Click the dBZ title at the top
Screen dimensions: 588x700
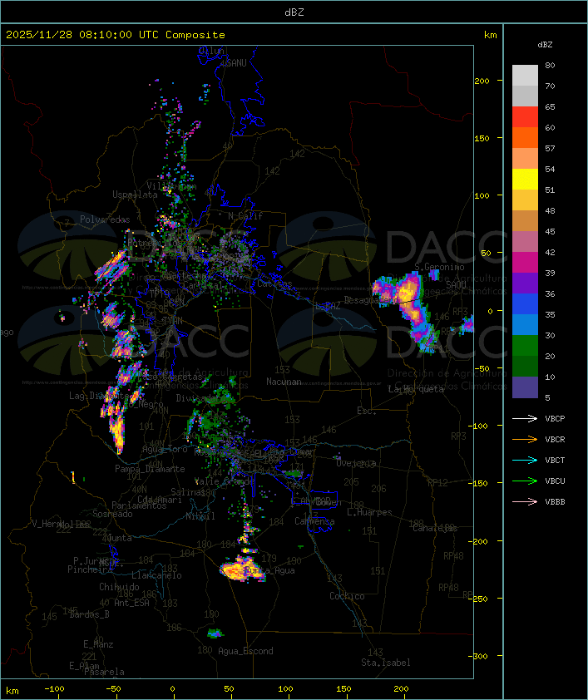(x=294, y=12)
